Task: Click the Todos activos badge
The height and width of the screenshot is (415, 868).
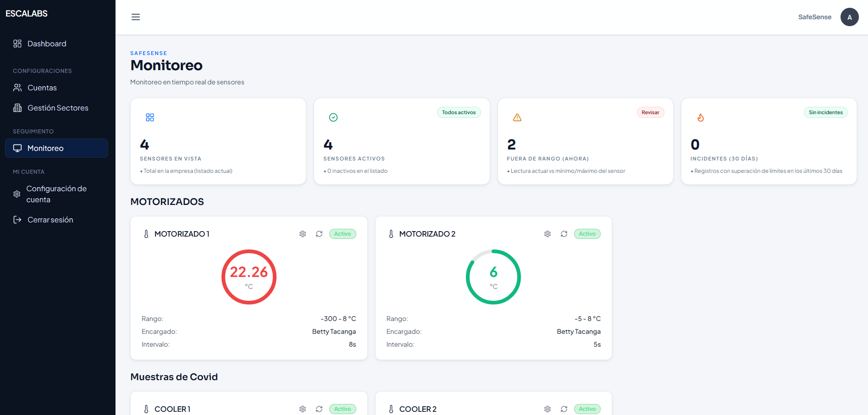Action: point(459,112)
